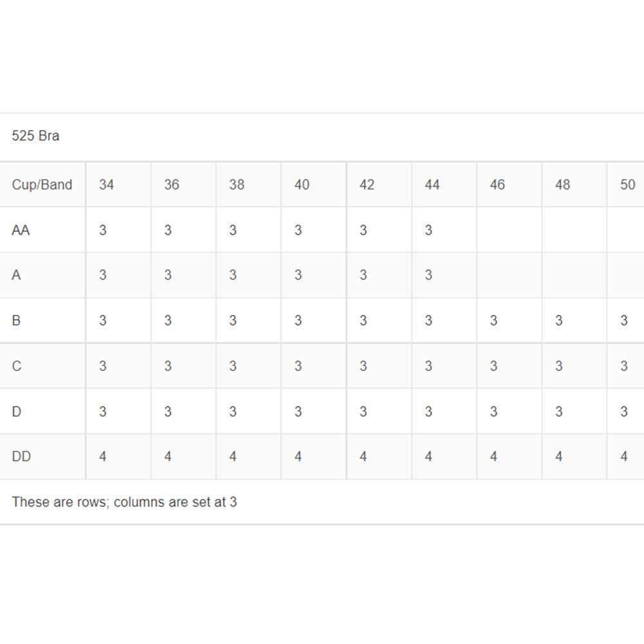Select the D cup row label

click(17, 411)
